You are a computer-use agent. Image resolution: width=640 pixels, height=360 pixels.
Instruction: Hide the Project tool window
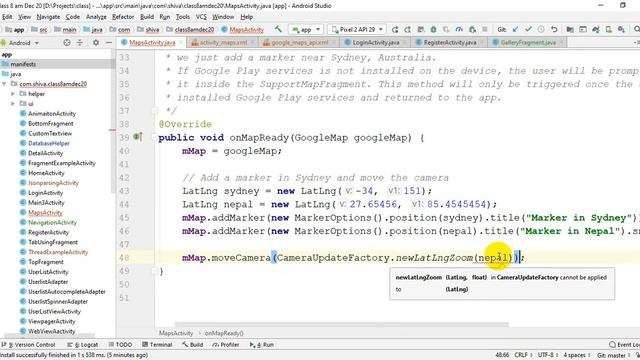(x=109, y=42)
